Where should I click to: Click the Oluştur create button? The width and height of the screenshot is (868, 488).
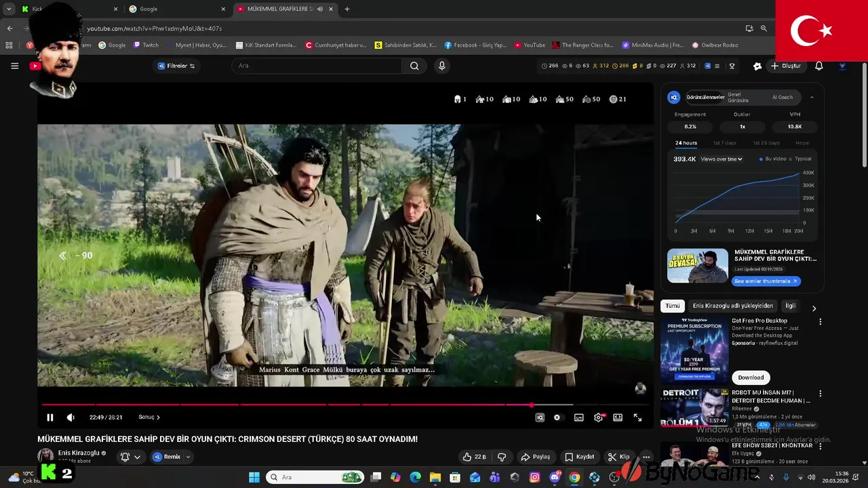(x=786, y=66)
